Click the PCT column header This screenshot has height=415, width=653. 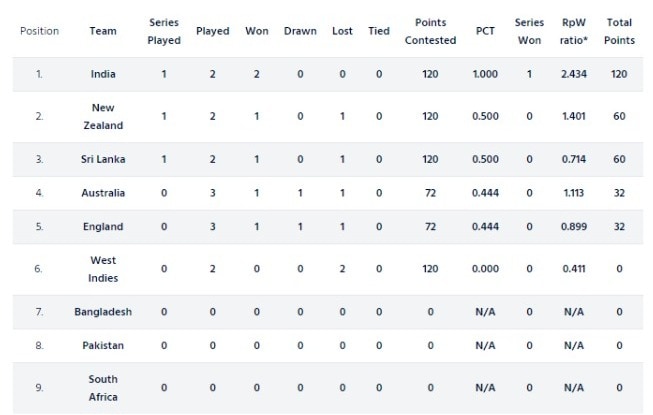click(485, 31)
